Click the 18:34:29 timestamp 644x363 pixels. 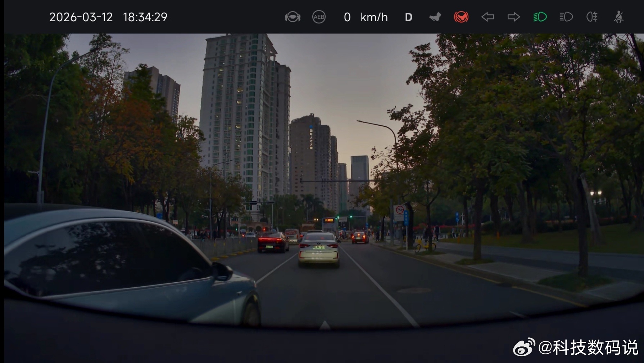(x=145, y=17)
